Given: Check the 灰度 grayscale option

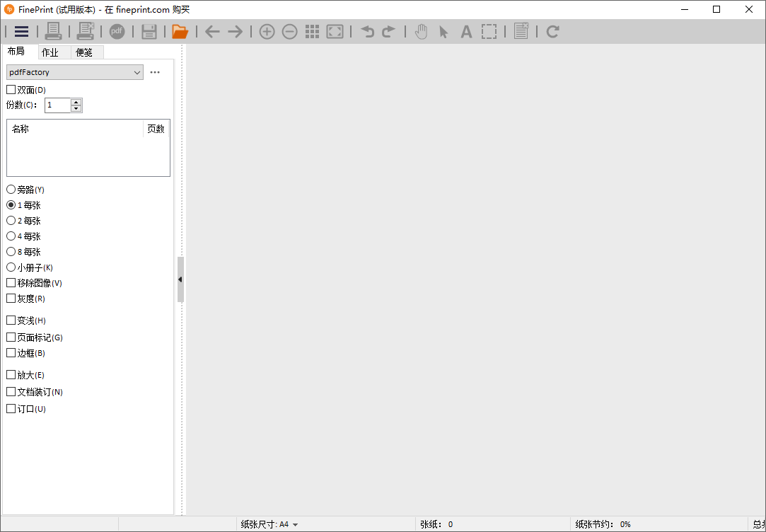Looking at the screenshot, I should [x=11, y=299].
